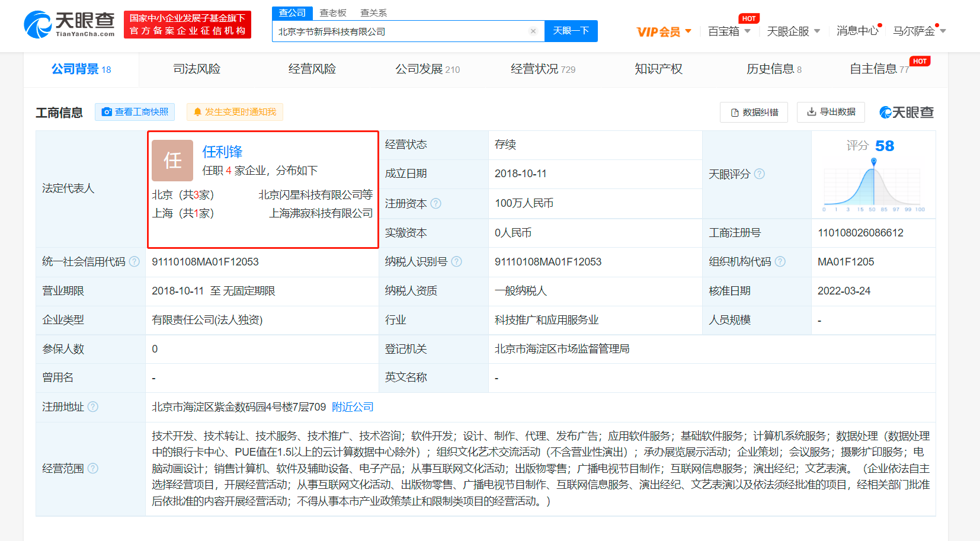The width and height of the screenshot is (980, 541).
Task: Click the 存续 business status value
Action: 505,145
